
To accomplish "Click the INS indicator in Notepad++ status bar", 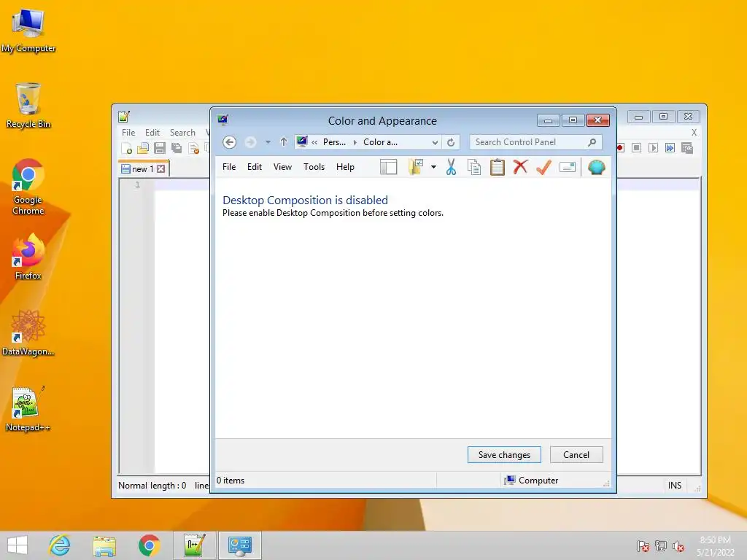I will [x=674, y=485].
